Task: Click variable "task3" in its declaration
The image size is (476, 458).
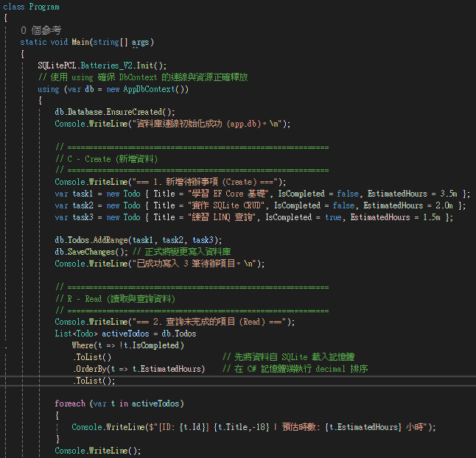Action: (x=83, y=217)
